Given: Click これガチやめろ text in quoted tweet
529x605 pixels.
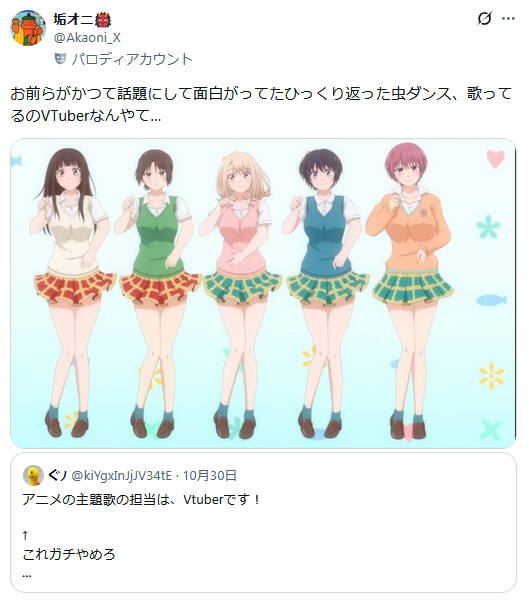Looking at the screenshot, I should pyautogui.click(x=69, y=554).
